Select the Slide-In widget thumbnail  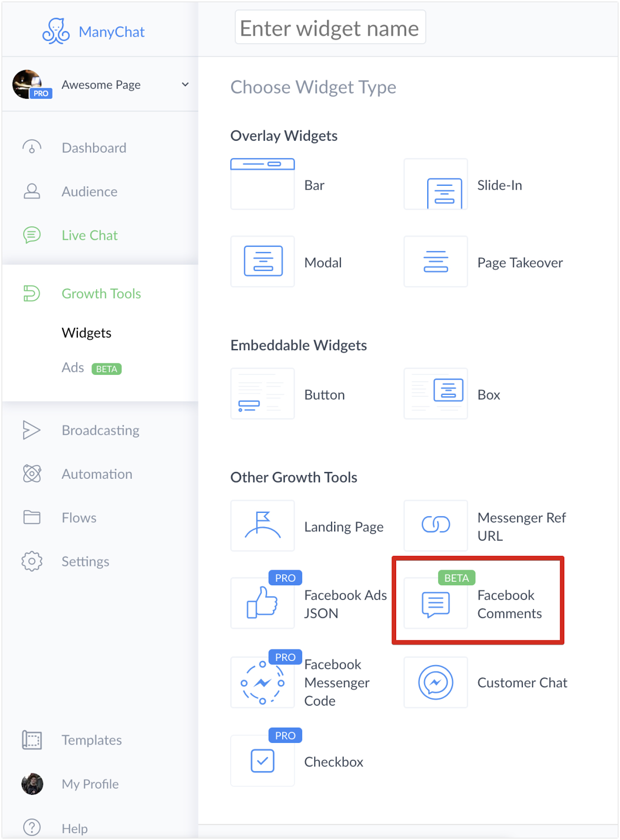coord(436,184)
